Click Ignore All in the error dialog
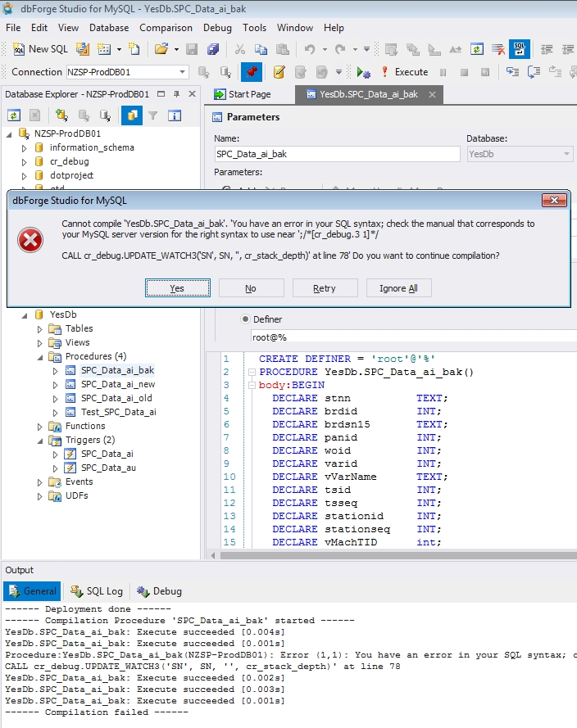Screen dimensions: 577x728 tap(398, 288)
